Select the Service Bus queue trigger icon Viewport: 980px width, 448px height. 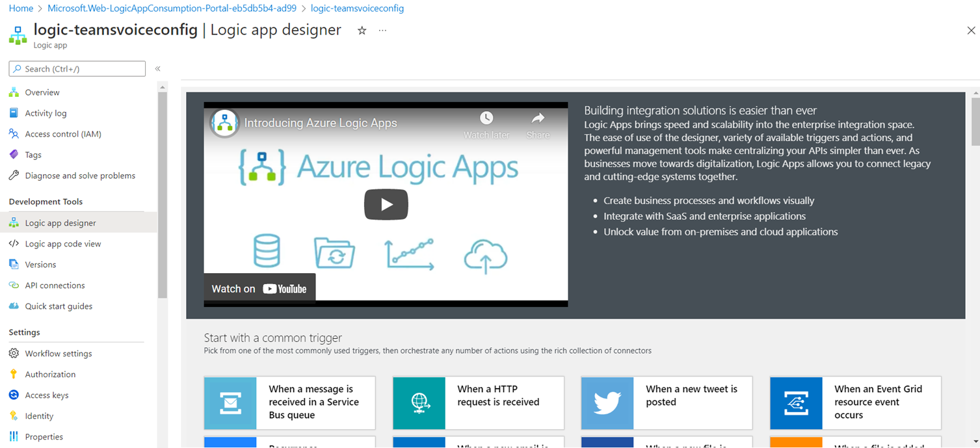(230, 402)
